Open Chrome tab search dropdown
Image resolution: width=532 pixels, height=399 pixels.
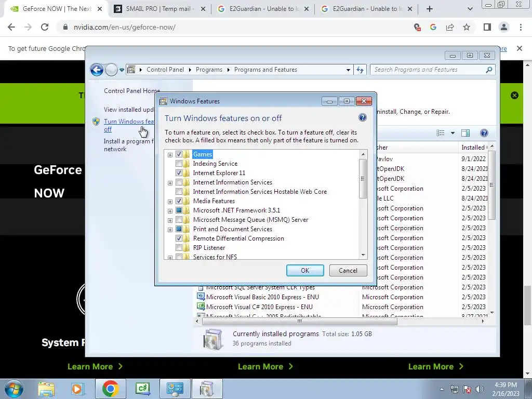click(x=470, y=9)
